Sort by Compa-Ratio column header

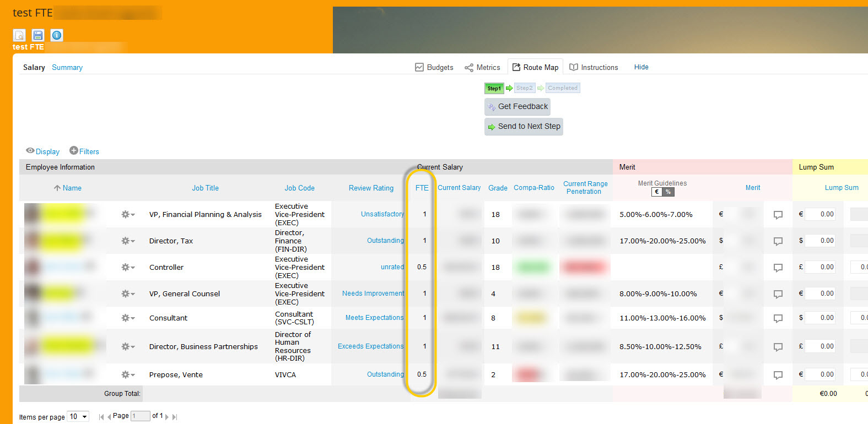pos(534,188)
